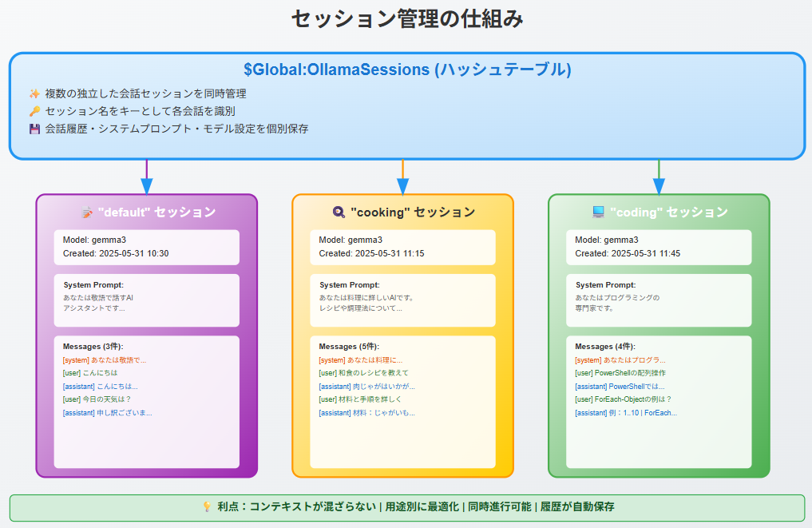Click the memo icon in the "default" session header
Screen dimensions: 812x528
point(88,212)
